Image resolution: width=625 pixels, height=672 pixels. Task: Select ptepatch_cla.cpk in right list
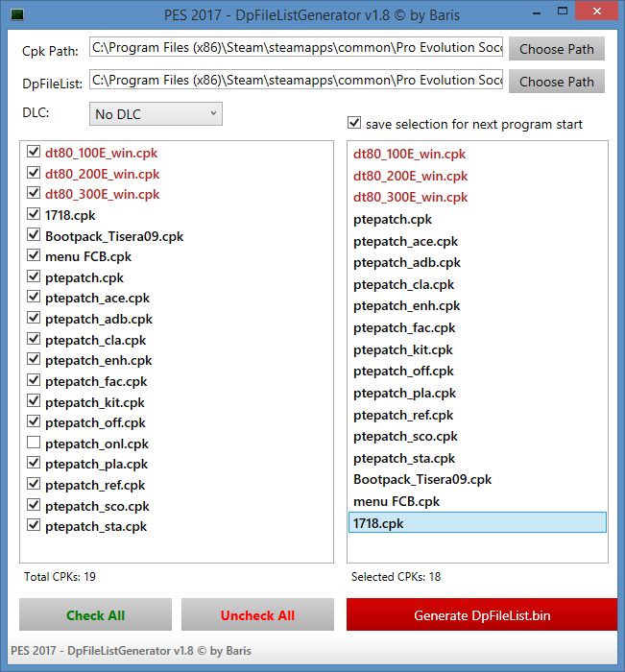(477, 284)
